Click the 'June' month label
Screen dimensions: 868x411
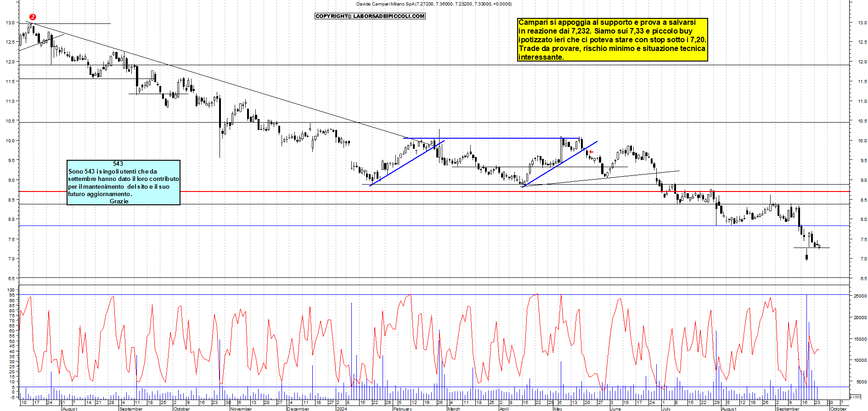pyautogui.click(x=615, y=409)
